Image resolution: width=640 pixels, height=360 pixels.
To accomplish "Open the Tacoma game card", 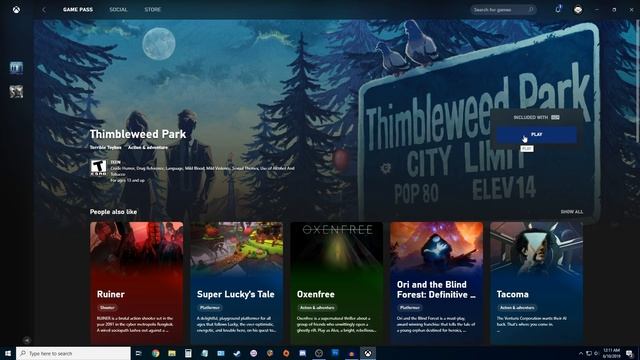I will tap(536, 283).
